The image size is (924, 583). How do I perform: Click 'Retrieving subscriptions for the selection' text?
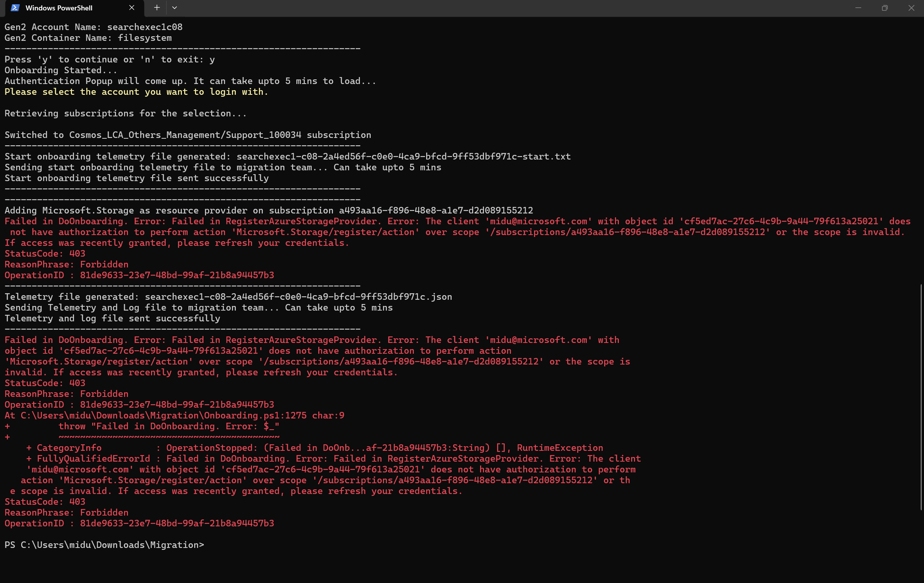point(125,113)
